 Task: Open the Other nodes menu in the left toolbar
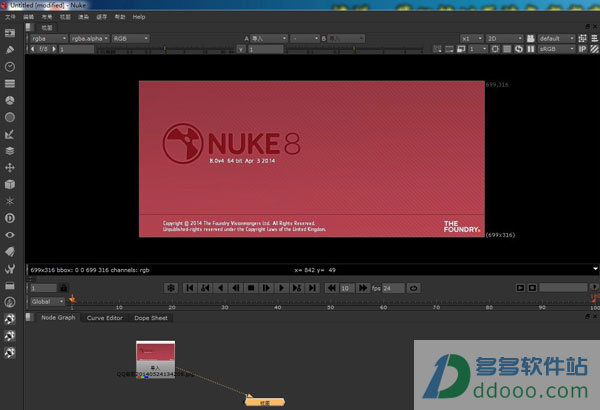(10, 285)
